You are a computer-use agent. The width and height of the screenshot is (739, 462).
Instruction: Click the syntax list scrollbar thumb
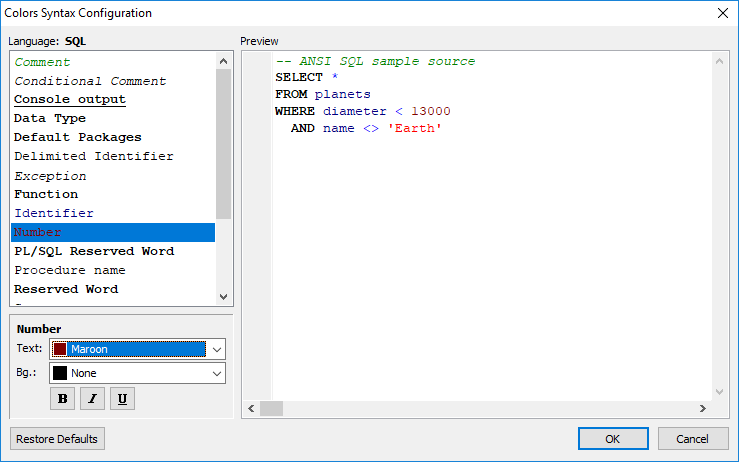(223, 144)
